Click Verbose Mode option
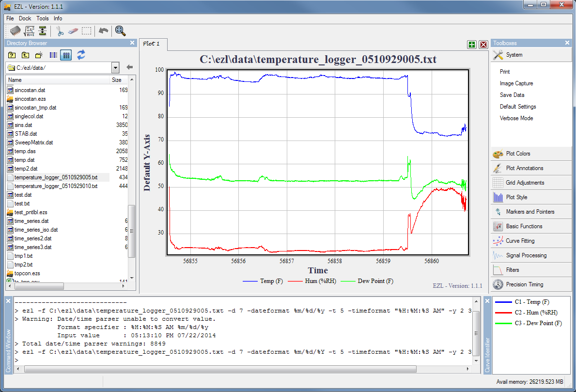576x392 pixels. (x=516, y=118)
